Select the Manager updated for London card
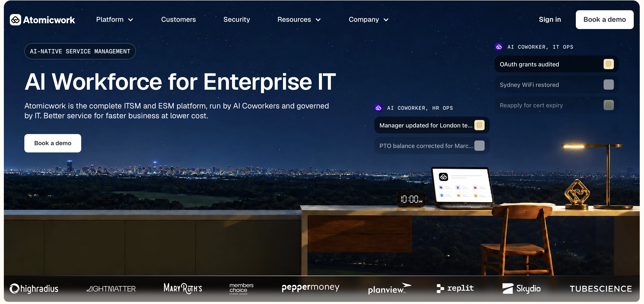 (432, 125)
